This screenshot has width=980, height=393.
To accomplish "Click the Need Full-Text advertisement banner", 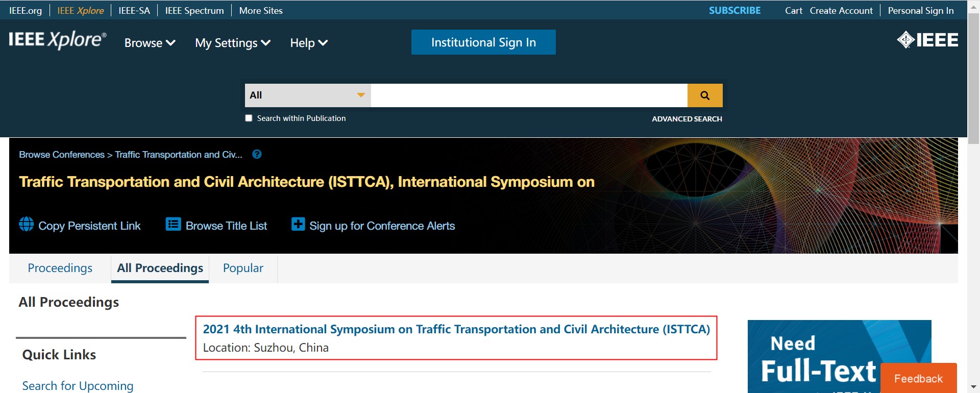I will (x=839, y=356).
